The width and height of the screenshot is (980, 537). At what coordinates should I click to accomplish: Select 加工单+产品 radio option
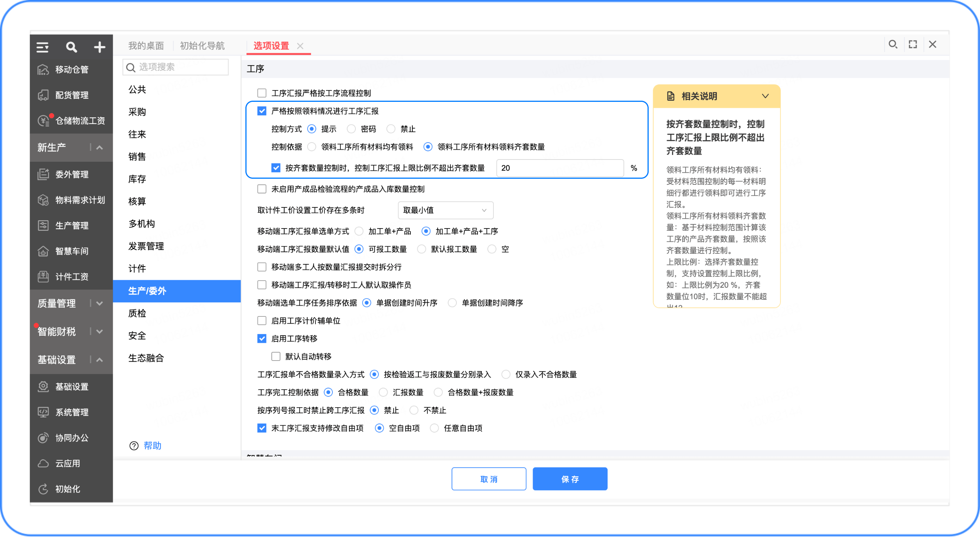(x=359, y=232)
